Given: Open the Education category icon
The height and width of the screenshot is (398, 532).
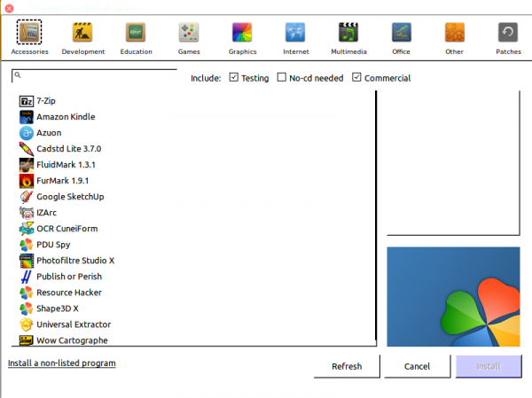Looking at the screenshot, I should [x=136, y=32].
